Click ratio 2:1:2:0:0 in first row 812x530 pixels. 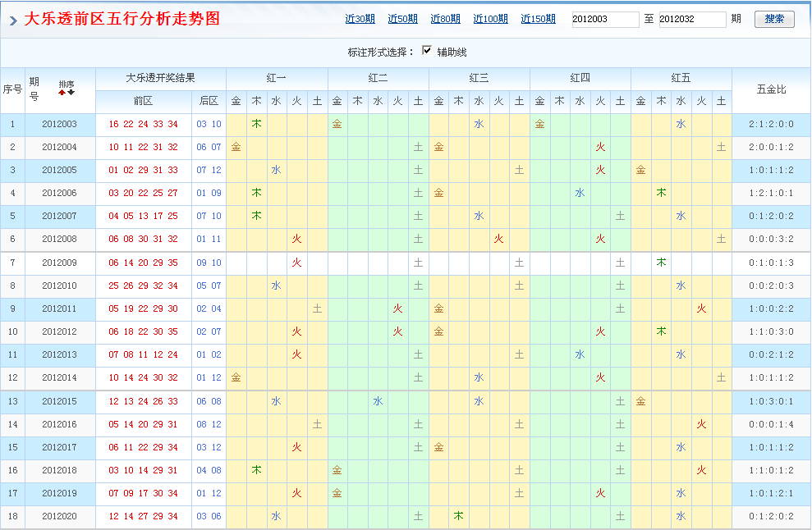point(771,124)
